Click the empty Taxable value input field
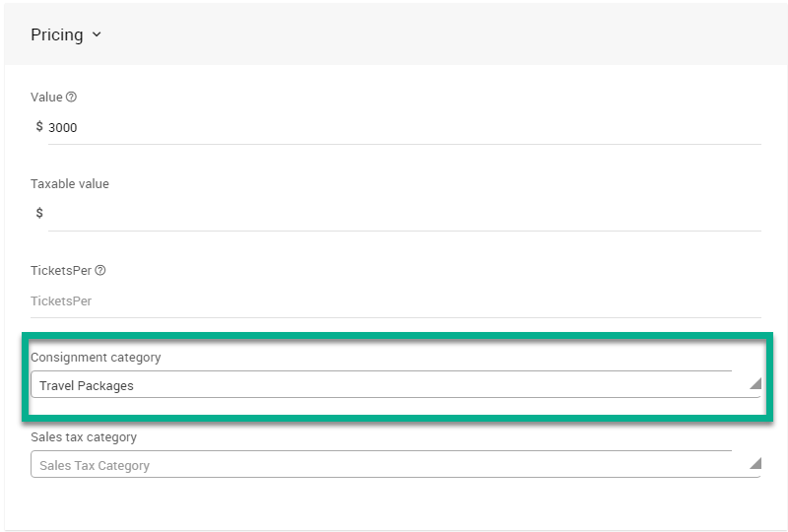This screenshot has width=788, height=532. [x=394, y=214]
